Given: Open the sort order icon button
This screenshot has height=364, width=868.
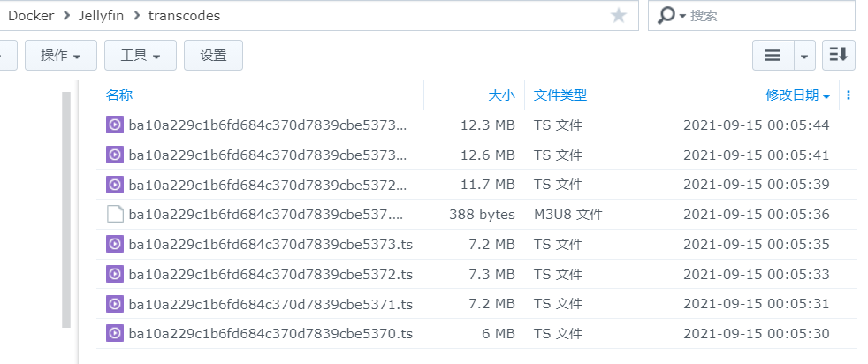Looking at the screenshot, I should (x=839, y=56).
